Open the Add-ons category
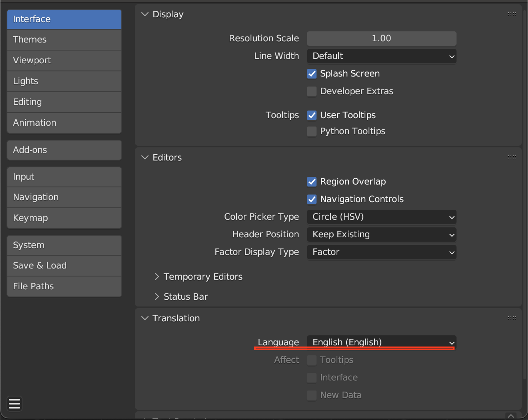This screenshot has height=420, width=528. click(x=64, y=150)
